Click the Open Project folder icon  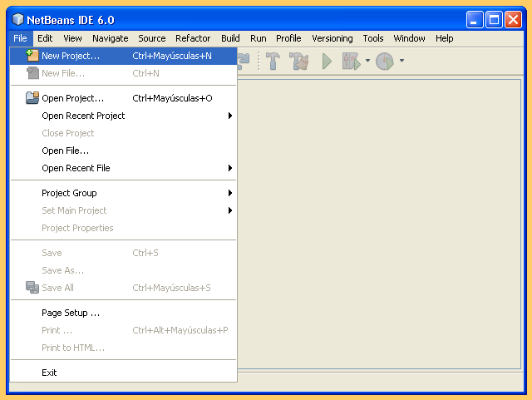tap(32, 98)
